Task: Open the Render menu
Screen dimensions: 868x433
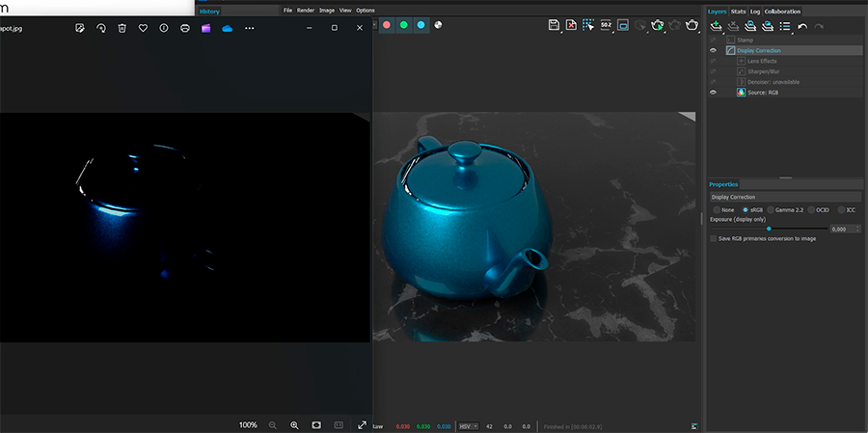Action: (305, 10)
